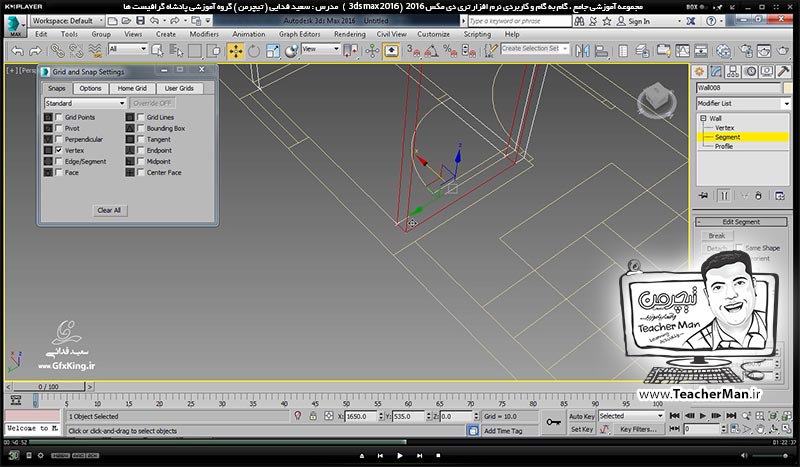
Task: Click the Align tool icon
Action: [602, 51]
